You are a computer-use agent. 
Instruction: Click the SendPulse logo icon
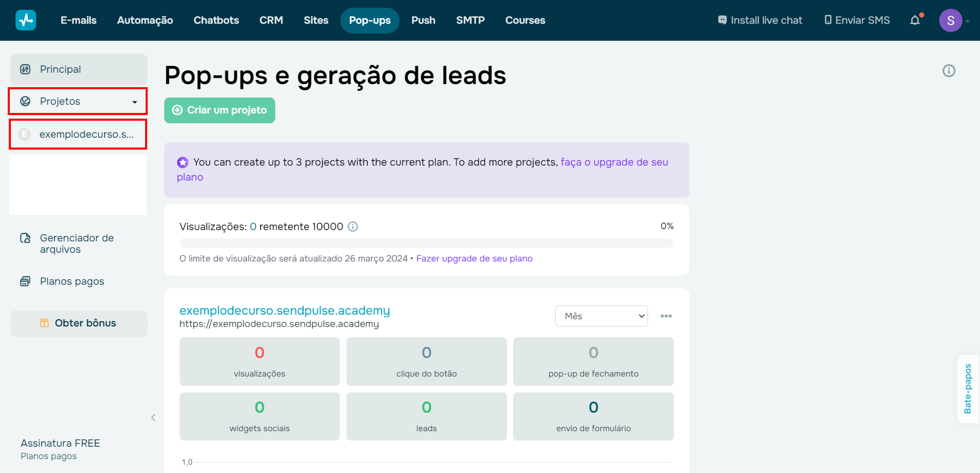click(x=26, y=20)
